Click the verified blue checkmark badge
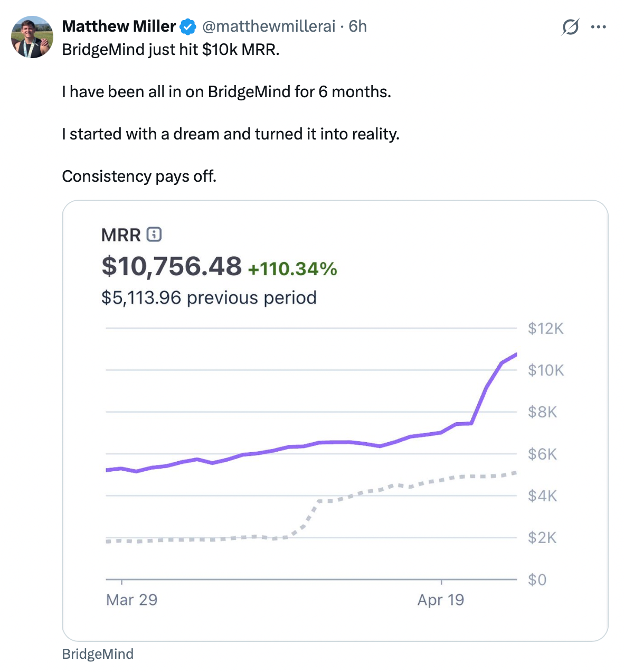Screen dimensions: 624x672 click(187, 26)
